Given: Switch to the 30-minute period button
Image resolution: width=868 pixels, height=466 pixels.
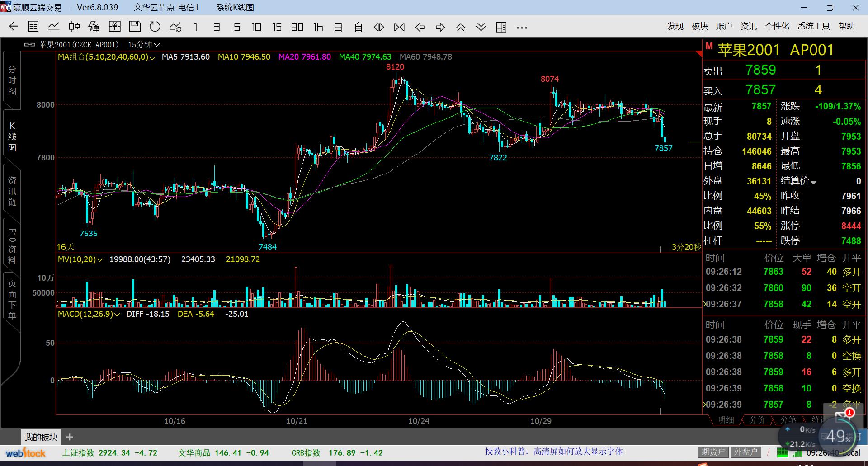Looking at the screenshot, I should 297,27.
